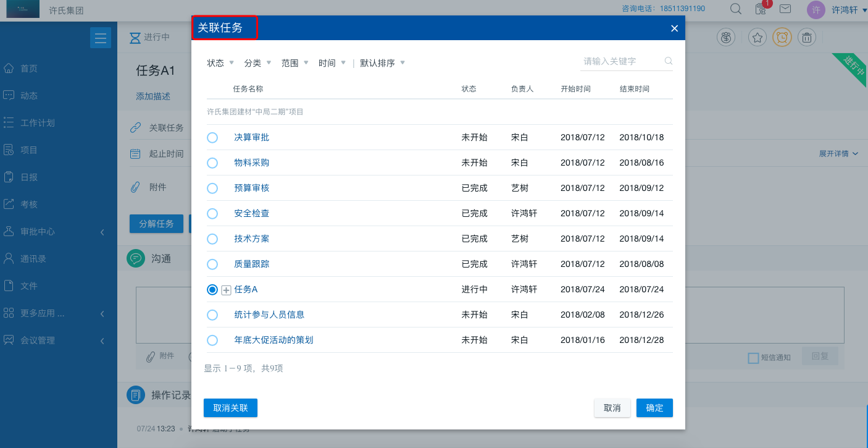Image resolution: width=868 pixels, height=448 pixels.
Task: Click the 考核 chart icon
Action: click(9, 204)
